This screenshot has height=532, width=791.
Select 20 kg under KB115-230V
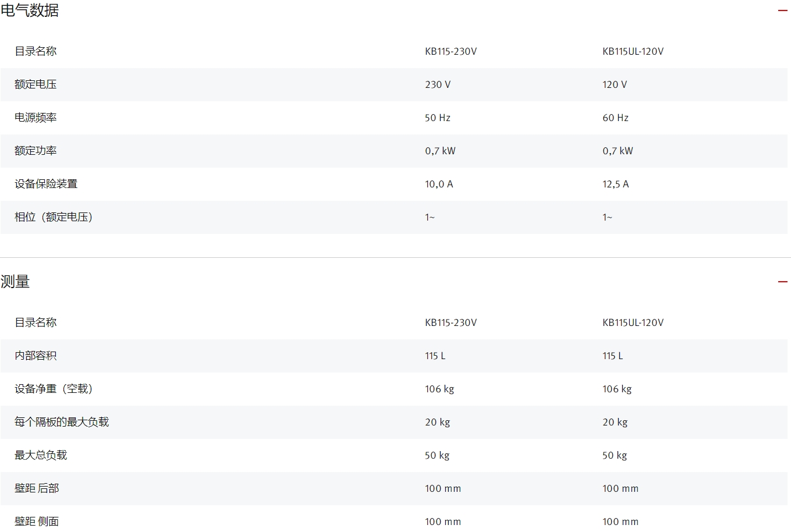coord(437,422)
